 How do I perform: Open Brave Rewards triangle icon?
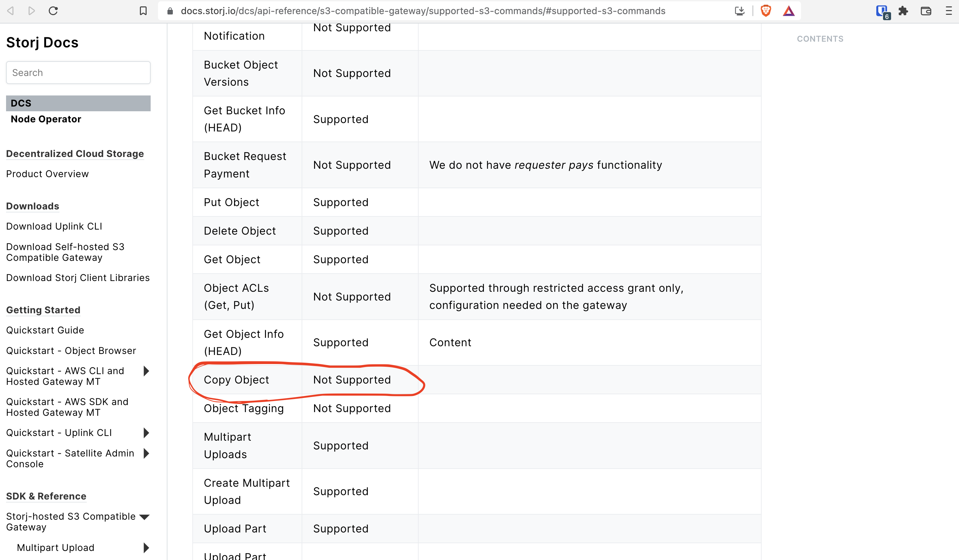789,11
